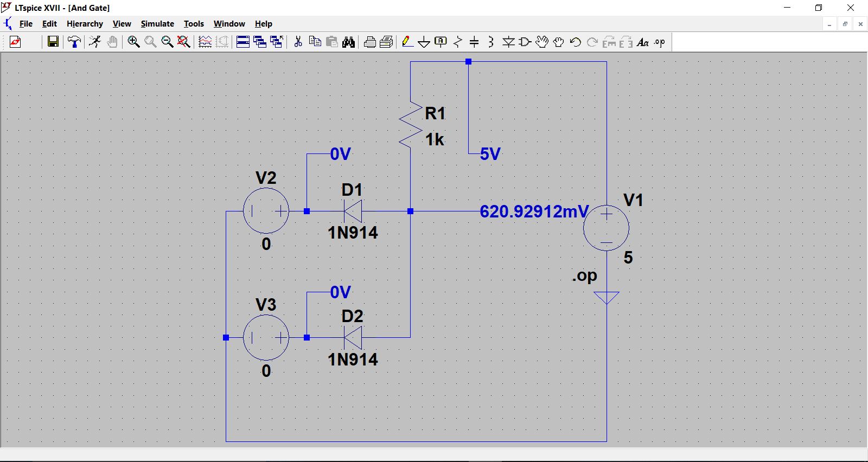Cut selection with scissors icon

coord(298,42)
